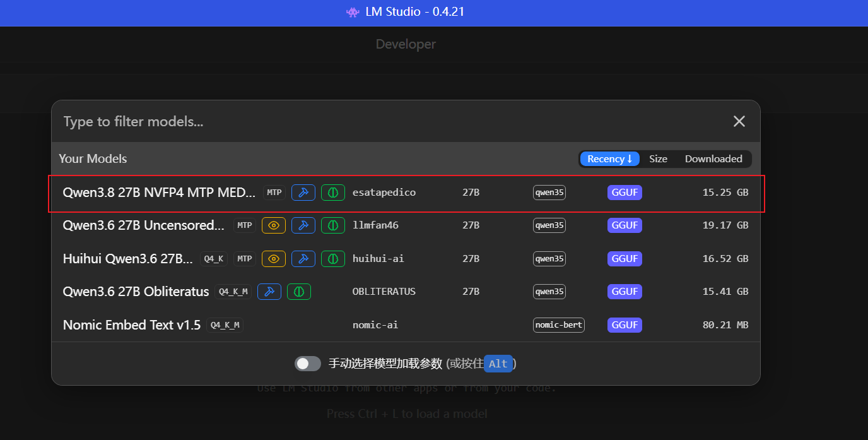Image resolution: width=868 pixels, height=440 pixels.
Task: Sort models by Size
Action: [x=658, y=159]
